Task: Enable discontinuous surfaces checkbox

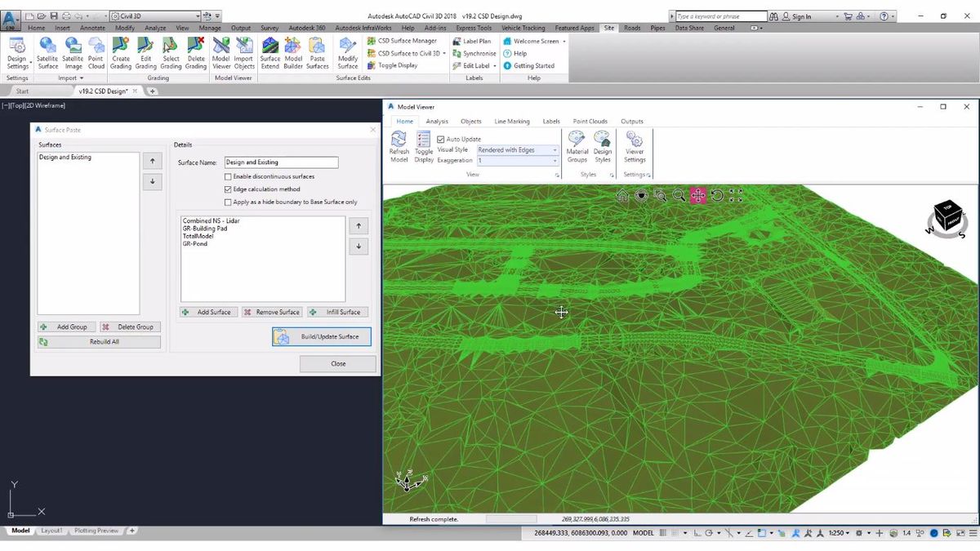Action: [x=228, y=176]
